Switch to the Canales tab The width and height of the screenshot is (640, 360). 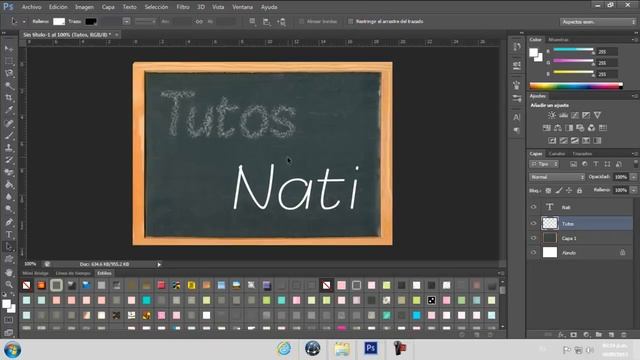pos(557,154)
